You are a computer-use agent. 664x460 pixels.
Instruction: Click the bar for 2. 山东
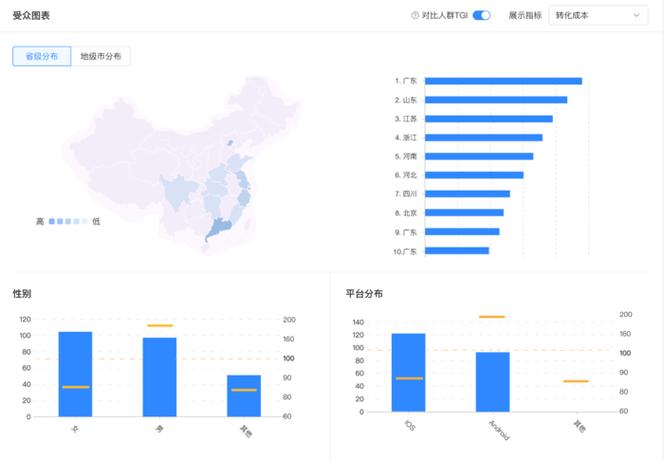[496, 100]
